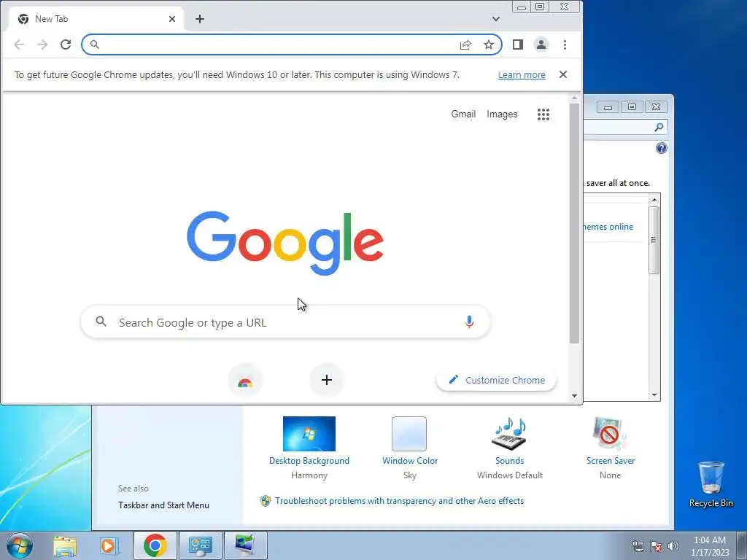Open Screen Saver settings in Personalization
Image resolution: width=747 pixels, height=560 pixels.
pyautogui.click(x=611, y=447)
